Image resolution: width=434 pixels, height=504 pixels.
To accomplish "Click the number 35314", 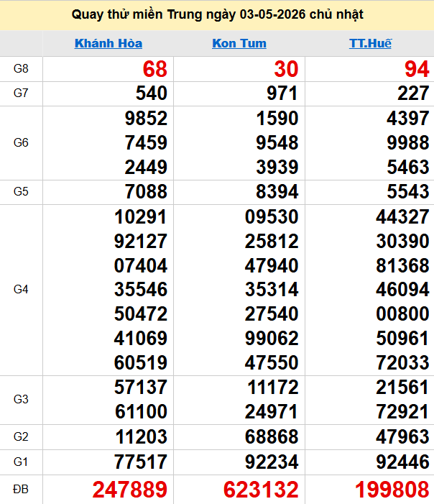I will (272, 290).
